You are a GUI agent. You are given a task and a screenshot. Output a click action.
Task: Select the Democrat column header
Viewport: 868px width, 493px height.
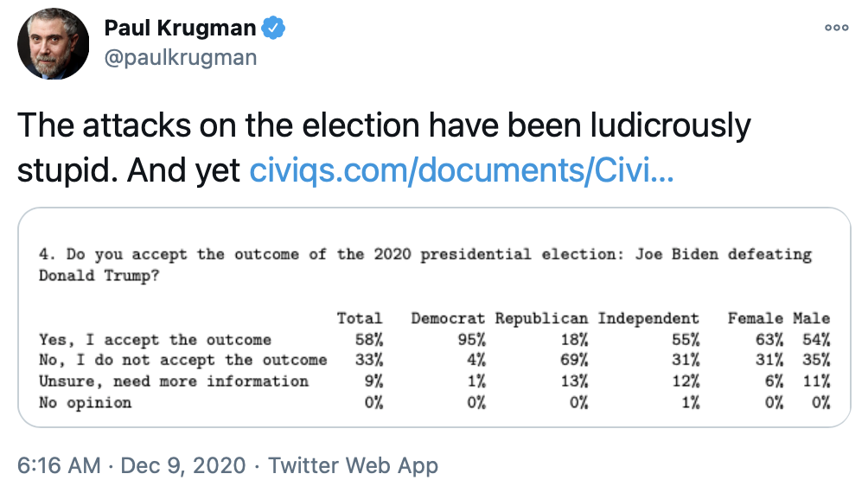(448, 318)
